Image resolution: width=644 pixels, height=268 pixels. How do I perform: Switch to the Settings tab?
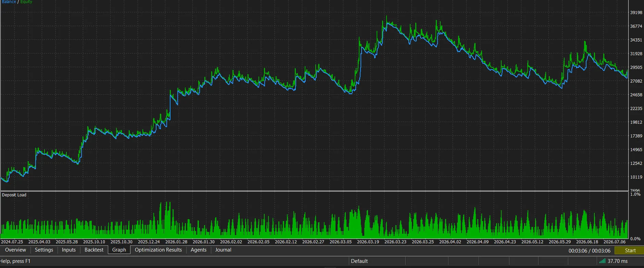coord(44,250)
